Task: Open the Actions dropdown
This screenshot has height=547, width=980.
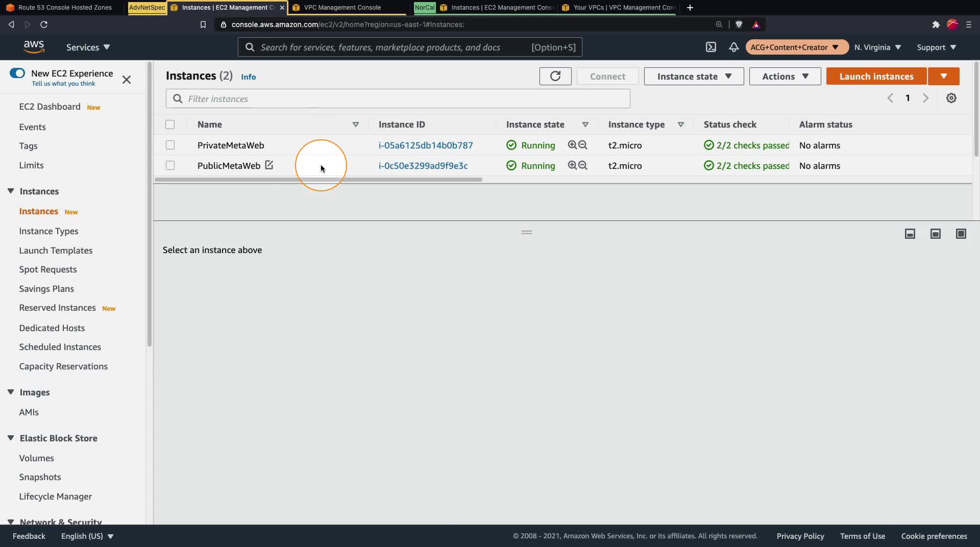Action: [785, 76]
